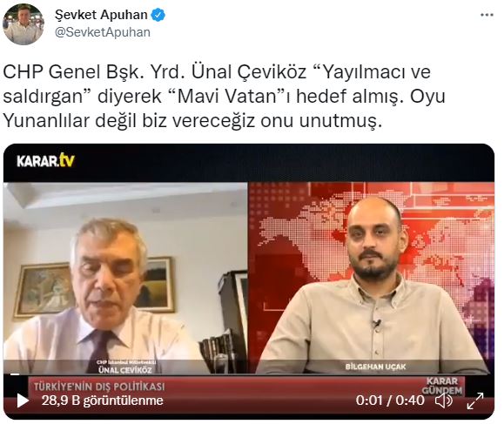Image resolution: width=504 pixels, height=424 pixels.
Task: Click the left video pane with Çeviköz
Action: click(x=125, y=278)
